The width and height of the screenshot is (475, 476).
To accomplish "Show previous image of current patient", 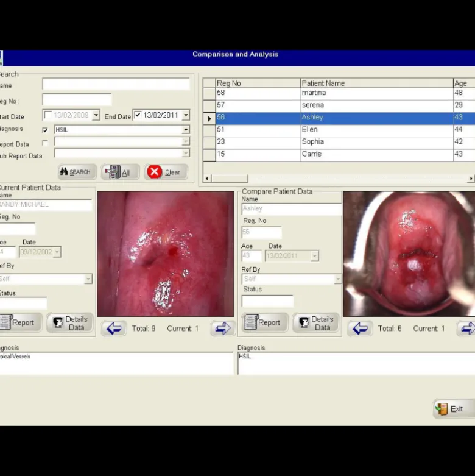I will (114, 328).
